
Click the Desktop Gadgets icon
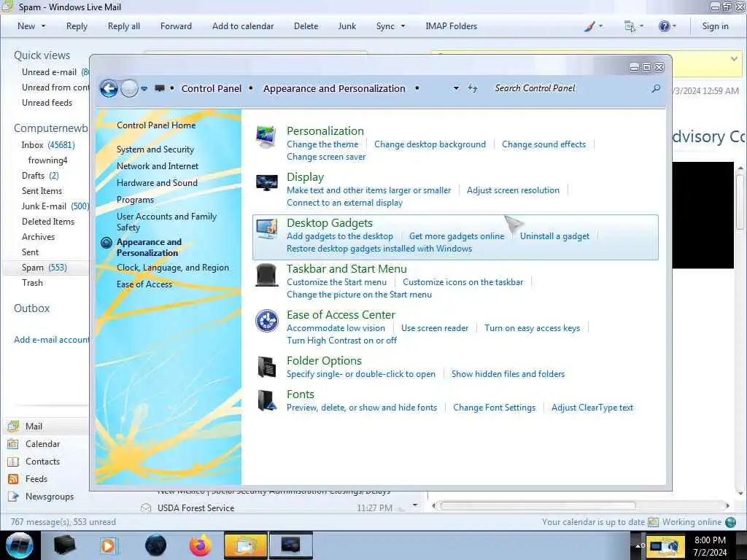click(266, 229)
